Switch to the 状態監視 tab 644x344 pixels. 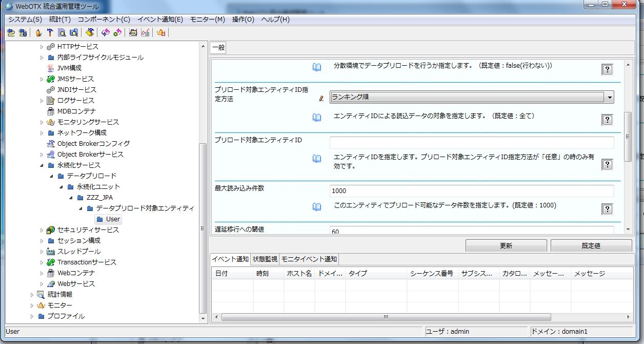pyautogui.click(x=265, y=259)
